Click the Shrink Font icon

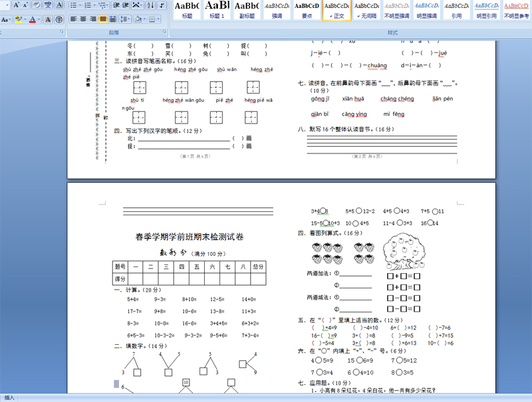pos(25,5)
